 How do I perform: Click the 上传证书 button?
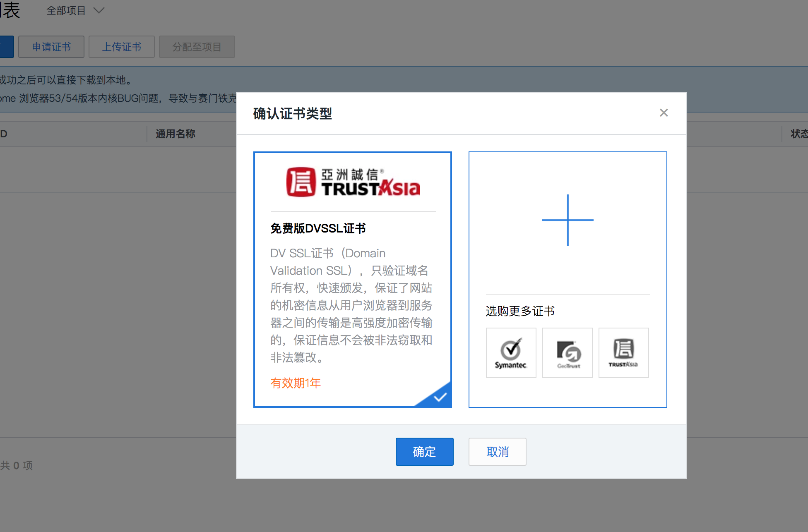121,47
